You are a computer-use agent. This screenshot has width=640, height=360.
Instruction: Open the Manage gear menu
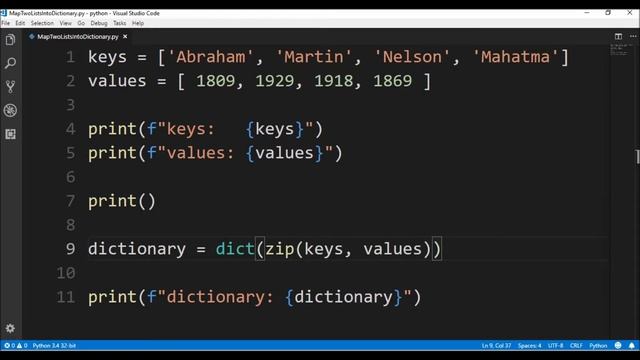tap(10, 328)
